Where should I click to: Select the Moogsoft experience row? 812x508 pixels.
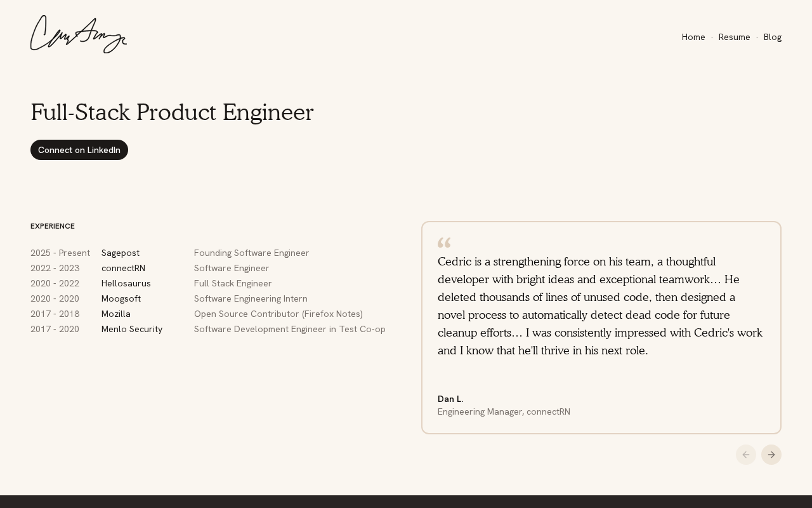tap(121, 298)
